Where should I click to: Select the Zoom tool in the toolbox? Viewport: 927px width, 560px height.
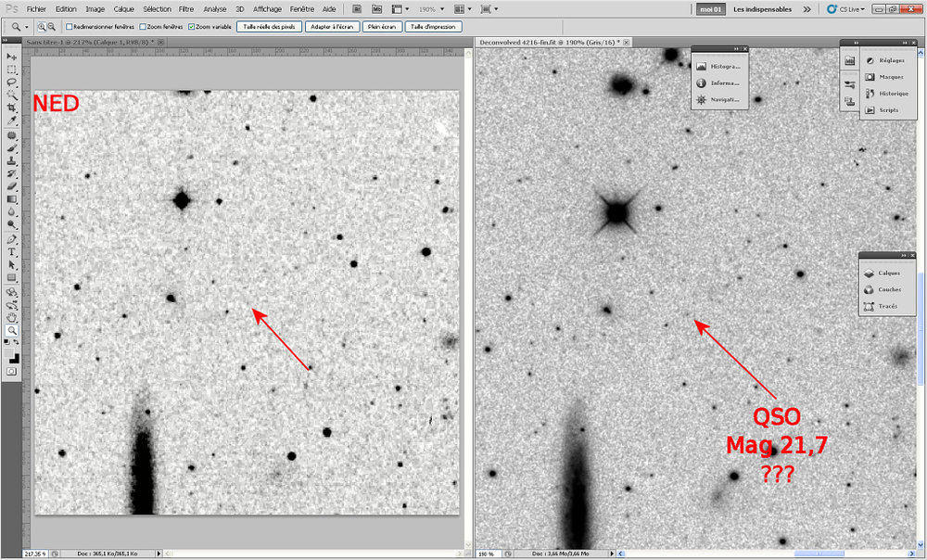pyautogui.click(x=12, y=331)
